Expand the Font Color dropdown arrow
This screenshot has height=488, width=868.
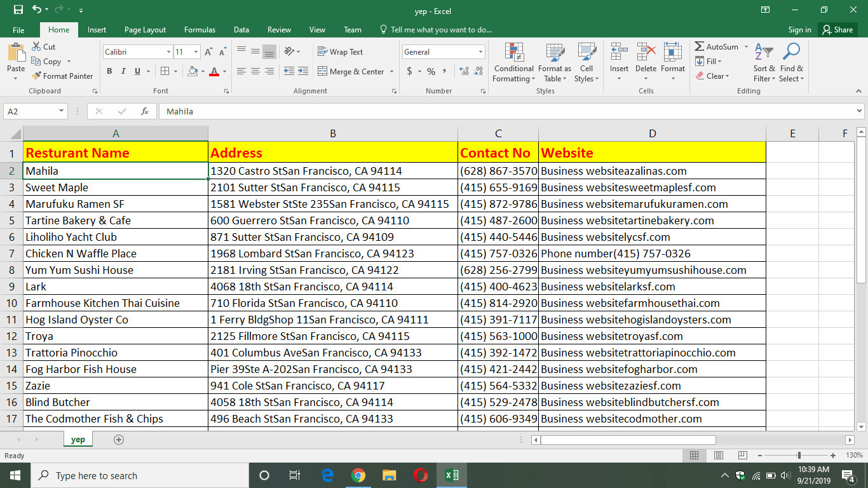[225, 71]
